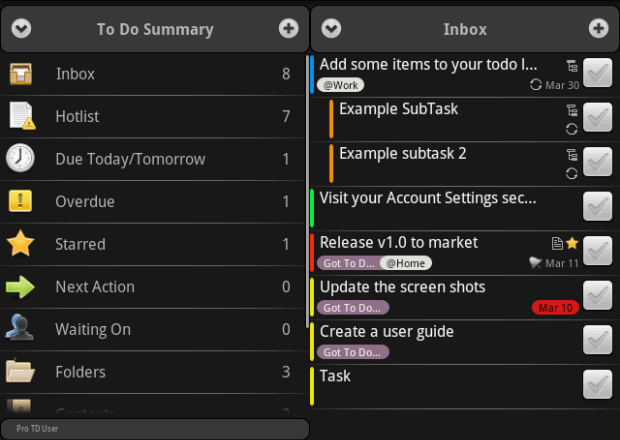Image resolution: width=620 pixels, height=440 pixels.
Task: Click the Hotlist document warning icon
Action: pos(22,116)
